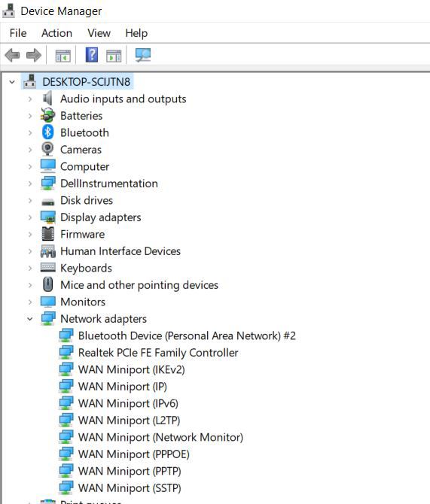430x504 pixels.
Task: Click the DellInstrumentation icon
Action: point(48,184)
